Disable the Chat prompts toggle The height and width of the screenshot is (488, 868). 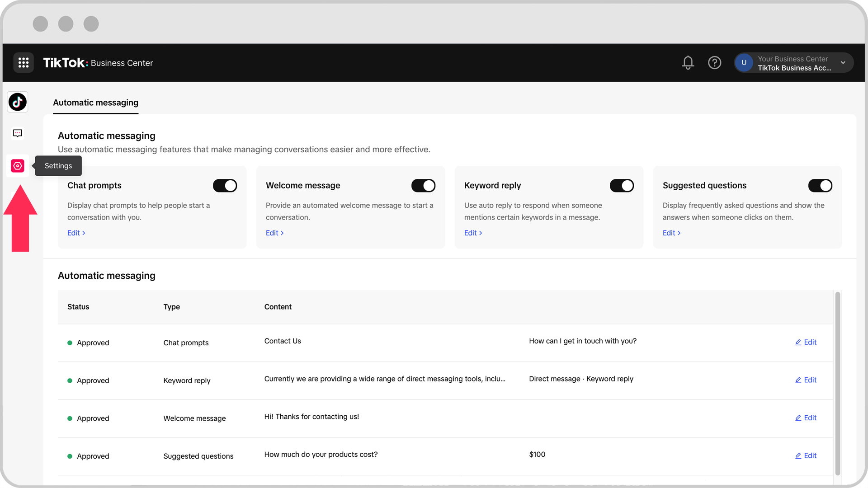(x=225, y=186)
